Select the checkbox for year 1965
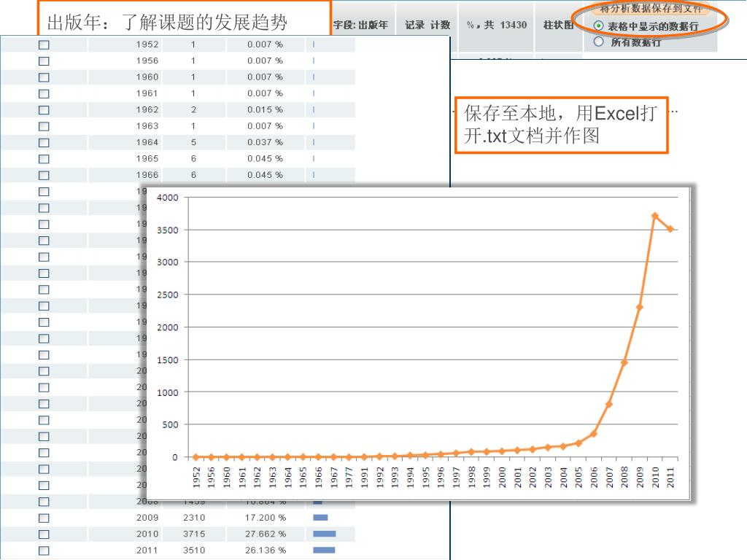This screenshot has width=747, height=560. tap(44, 159)
